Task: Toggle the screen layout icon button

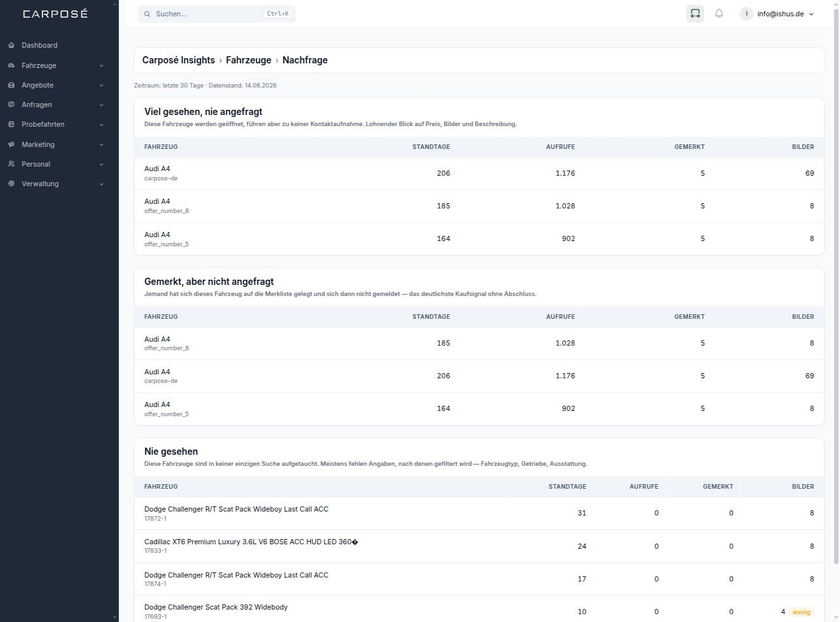Action: pyautogui.click(x=695, y=13)
